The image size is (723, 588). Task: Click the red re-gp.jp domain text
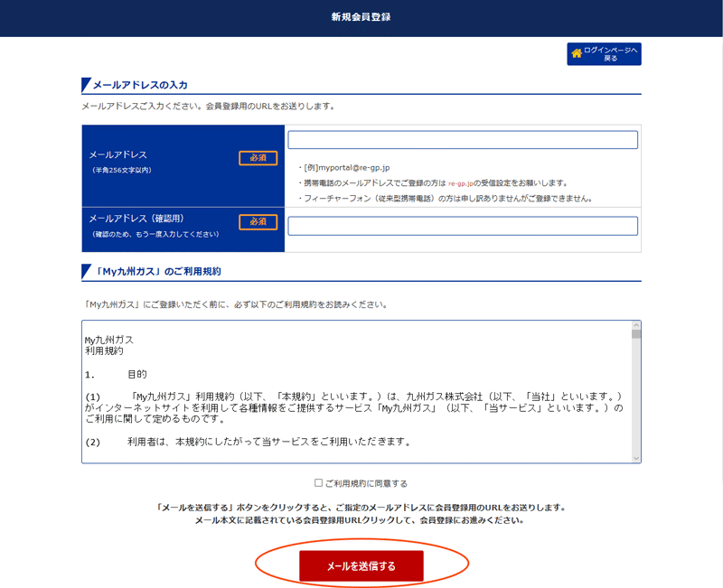point(461,183)
